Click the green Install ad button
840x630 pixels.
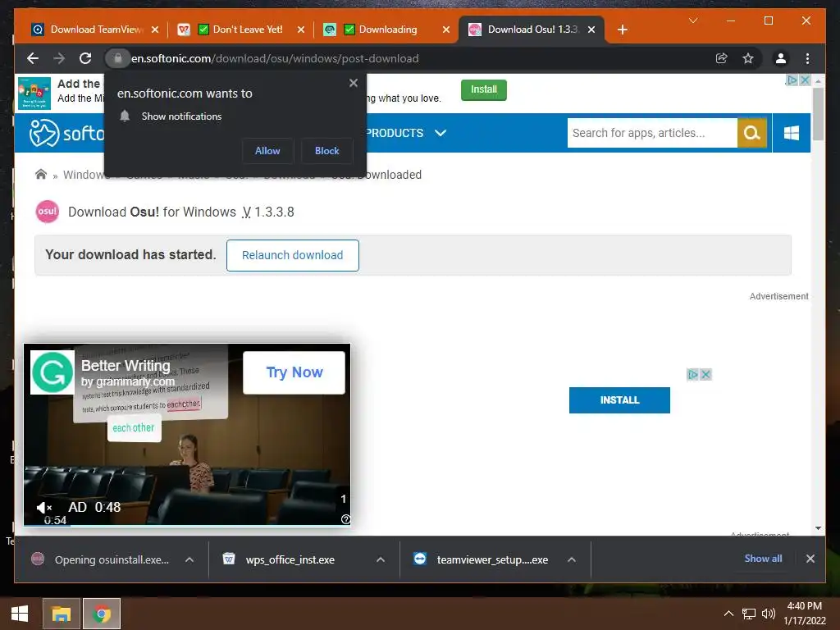pyautogui.click(x=484, y=89)
